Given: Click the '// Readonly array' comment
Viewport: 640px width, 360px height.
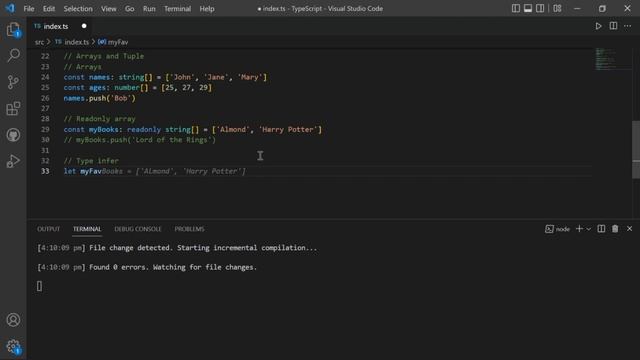Looking at the screenshot, I should (99, 119).
